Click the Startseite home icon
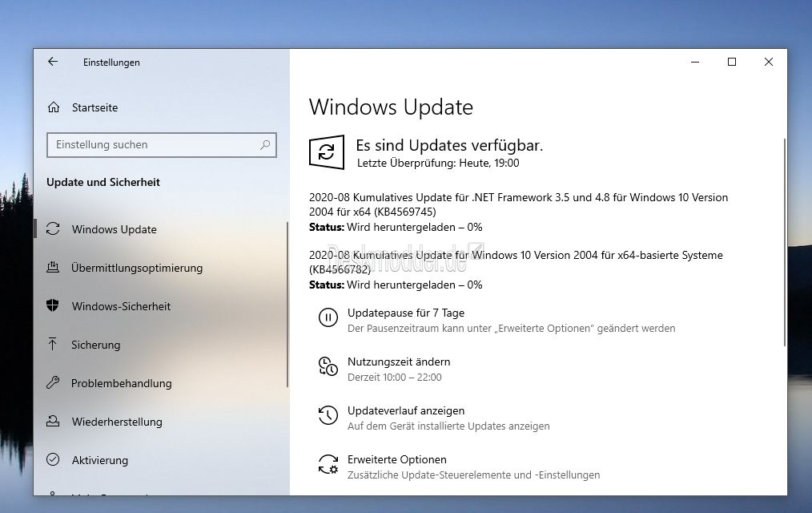Screen dimensions: 812x513 point(54,107)
